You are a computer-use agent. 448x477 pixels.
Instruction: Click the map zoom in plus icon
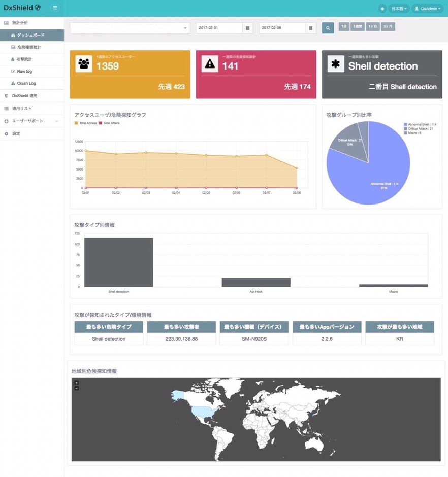77,383
